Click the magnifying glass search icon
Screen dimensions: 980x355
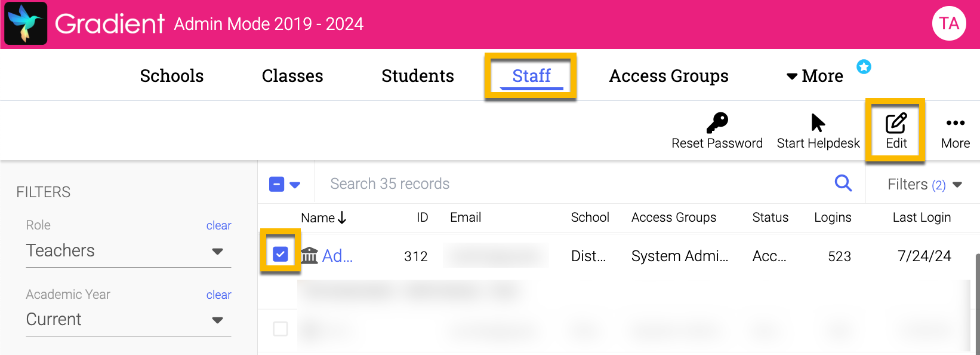pos(843,183)
